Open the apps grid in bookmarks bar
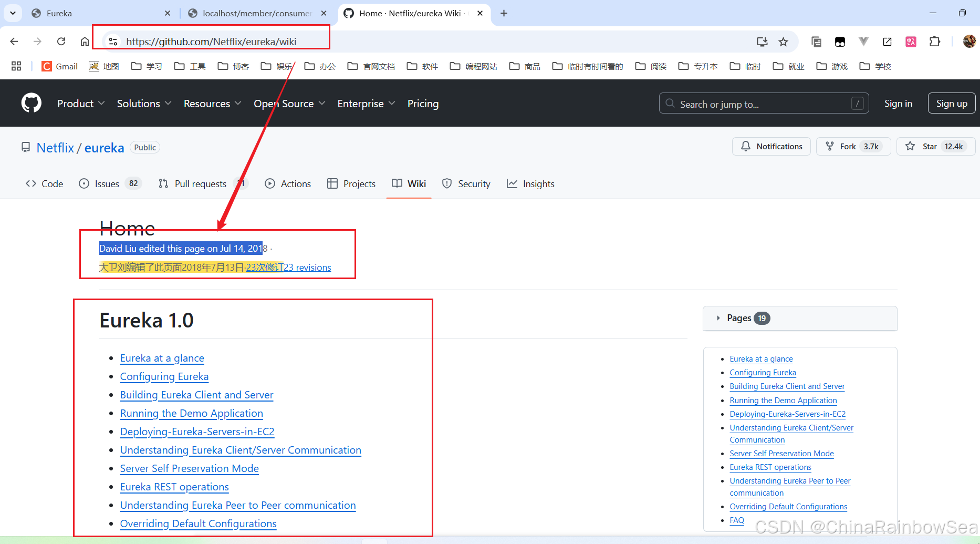The height and width of the screenshot is (544, 980). [x=16, y=66]
